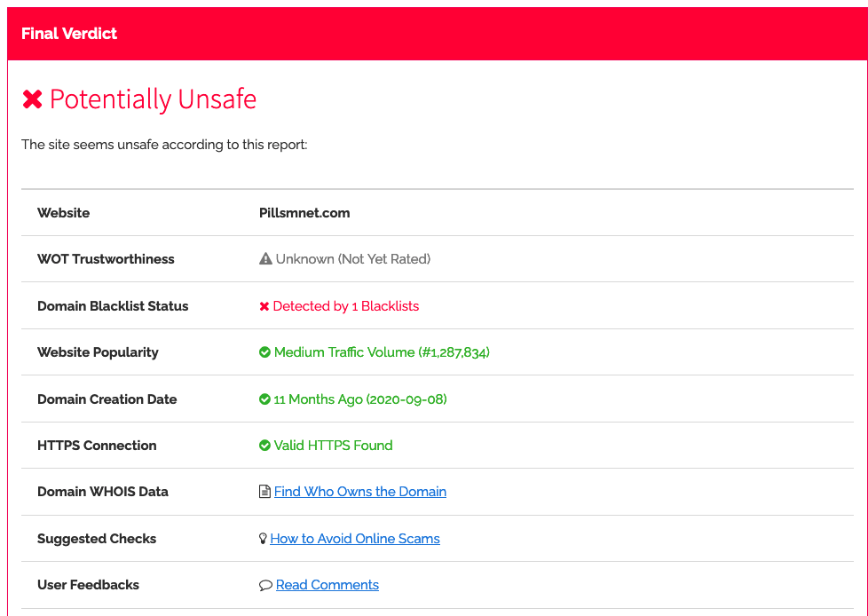Click the Domain Creation Date row label
The height and width of the screenshot is (616, 868).
(107, 399)
